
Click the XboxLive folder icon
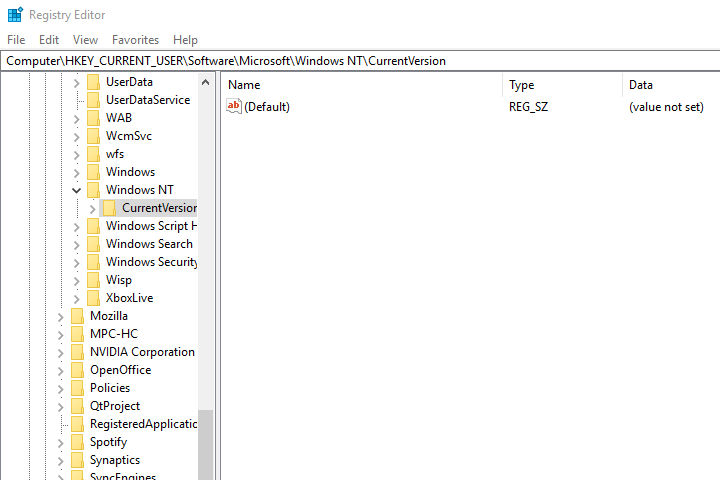[94, 298]
